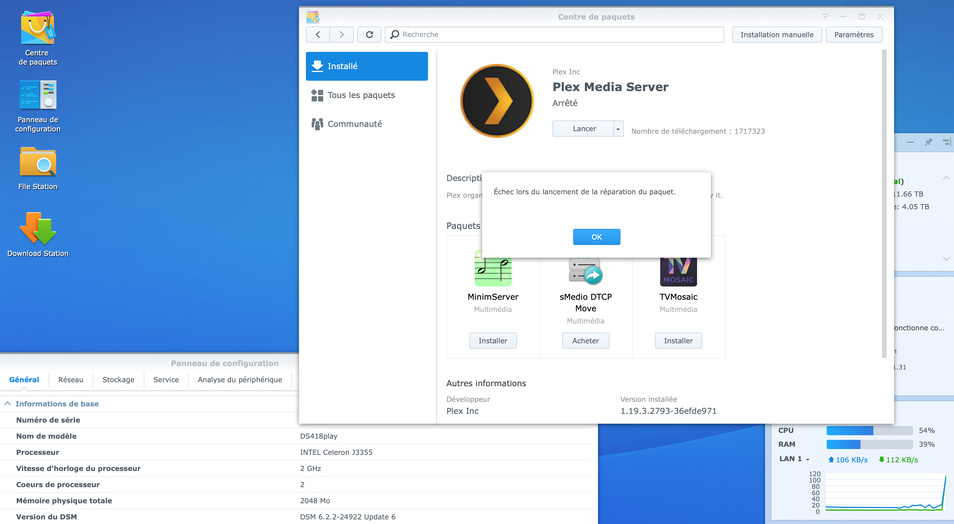
Task: Open the Lancer button dropdown arrow
Action: point(618,129)
